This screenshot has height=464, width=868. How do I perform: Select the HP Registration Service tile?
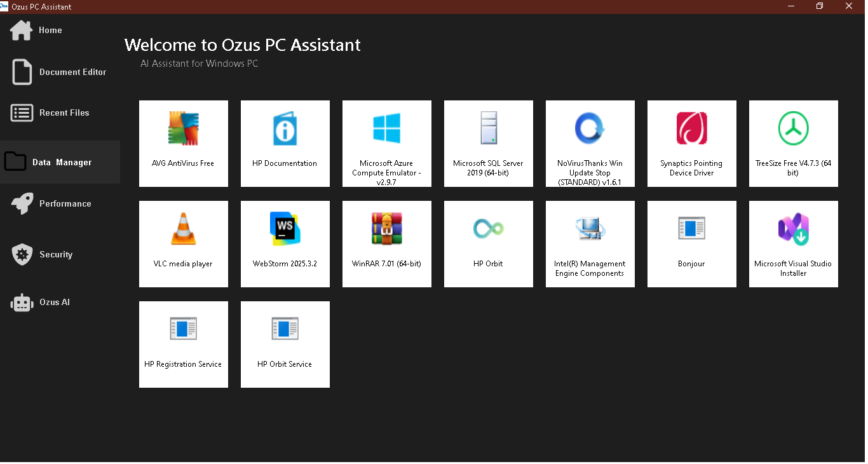tap(183, 344)
